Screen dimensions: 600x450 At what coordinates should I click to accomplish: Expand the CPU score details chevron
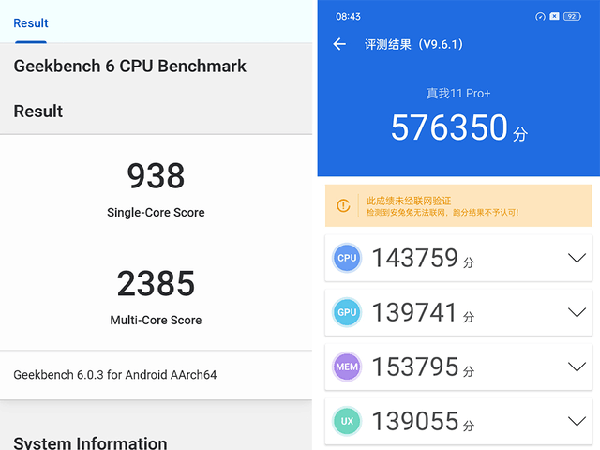[x=576, y=258]
